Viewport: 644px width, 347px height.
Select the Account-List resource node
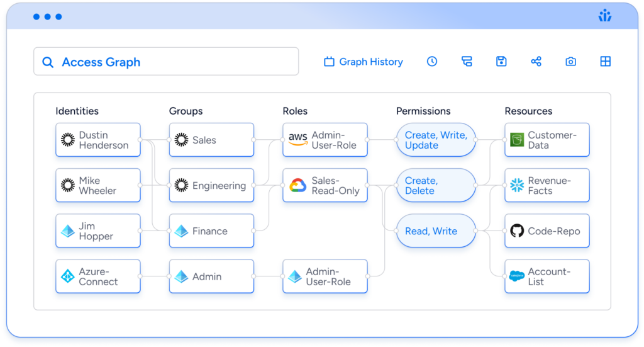547,276
